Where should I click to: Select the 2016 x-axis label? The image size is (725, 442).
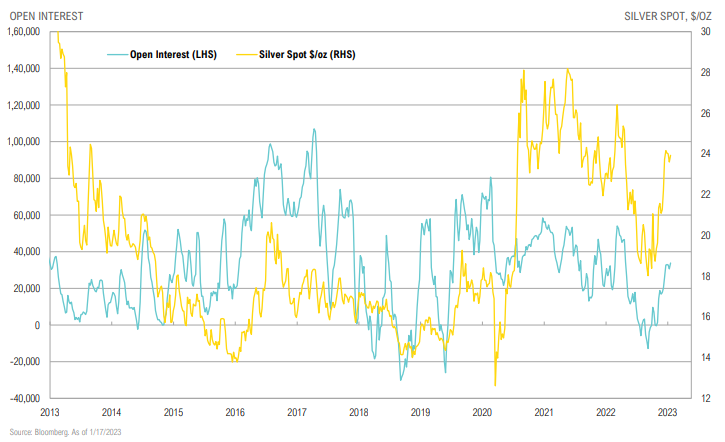(x=235, y=411)
